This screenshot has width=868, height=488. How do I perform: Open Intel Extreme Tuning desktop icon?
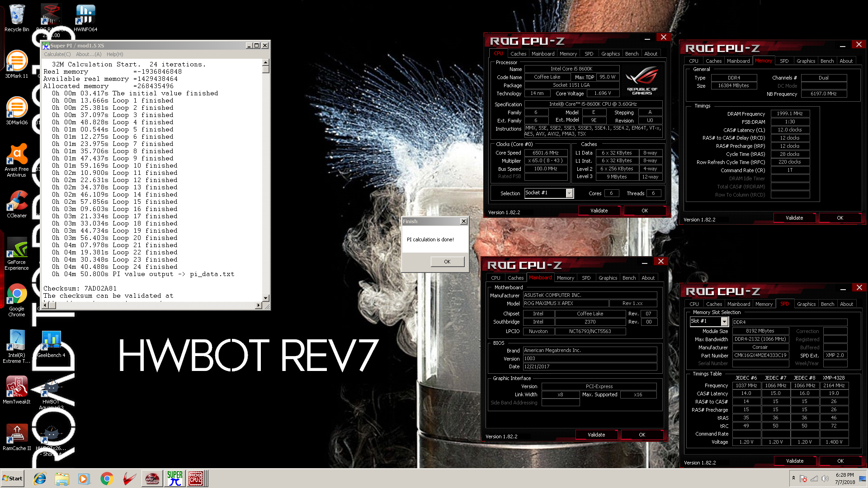click(x=17, y=347)
